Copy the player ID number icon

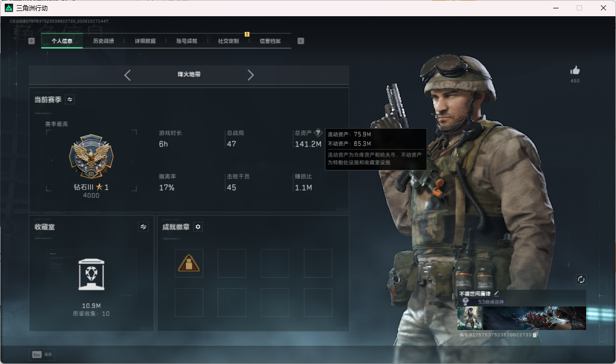(x=534, y=335)
